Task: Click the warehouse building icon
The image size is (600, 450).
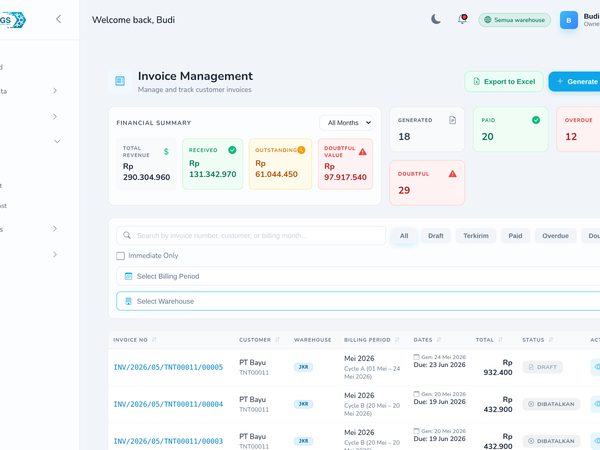Action: pyautogui.click(x=129, y=301)
